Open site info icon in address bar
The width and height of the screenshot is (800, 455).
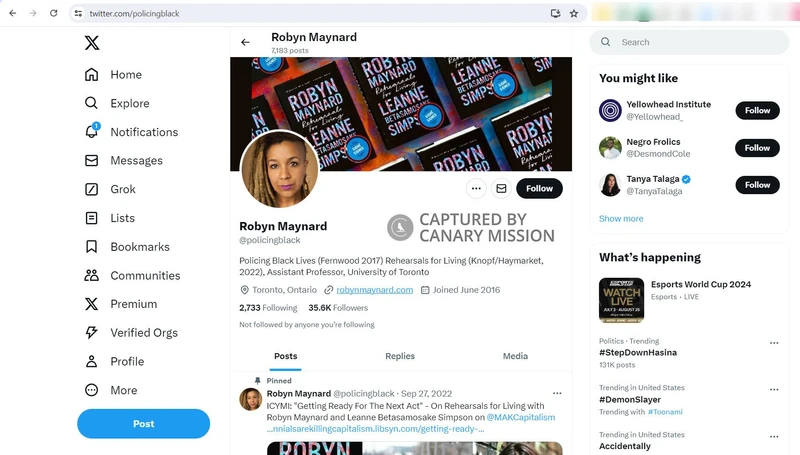(78, 13)
